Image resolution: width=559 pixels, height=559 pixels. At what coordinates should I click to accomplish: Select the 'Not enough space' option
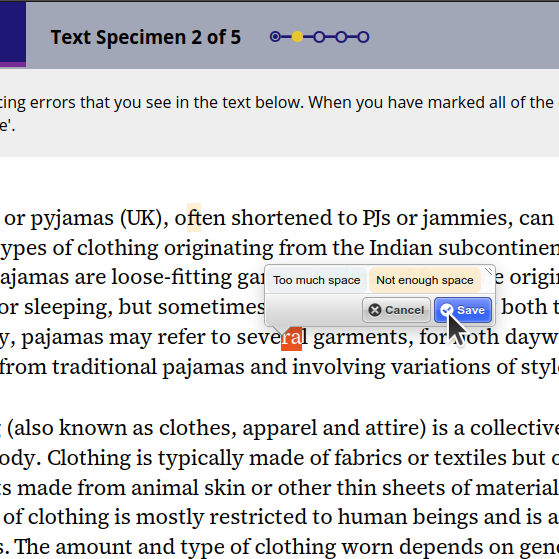[425, 280]
